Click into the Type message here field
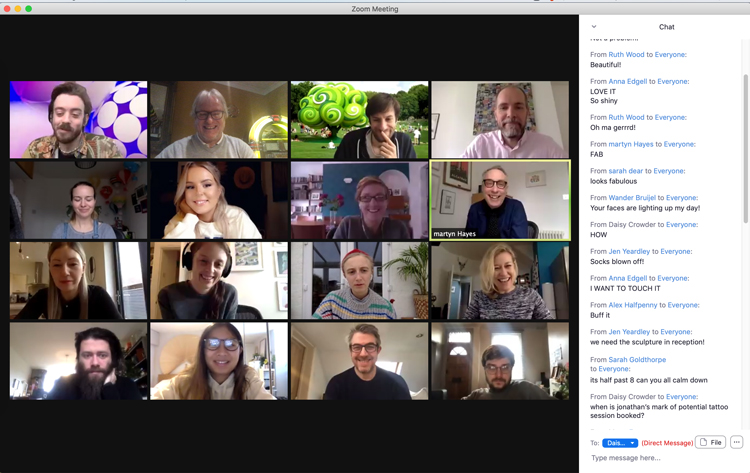Screen dimensions: 750x473 click(660, 459)
